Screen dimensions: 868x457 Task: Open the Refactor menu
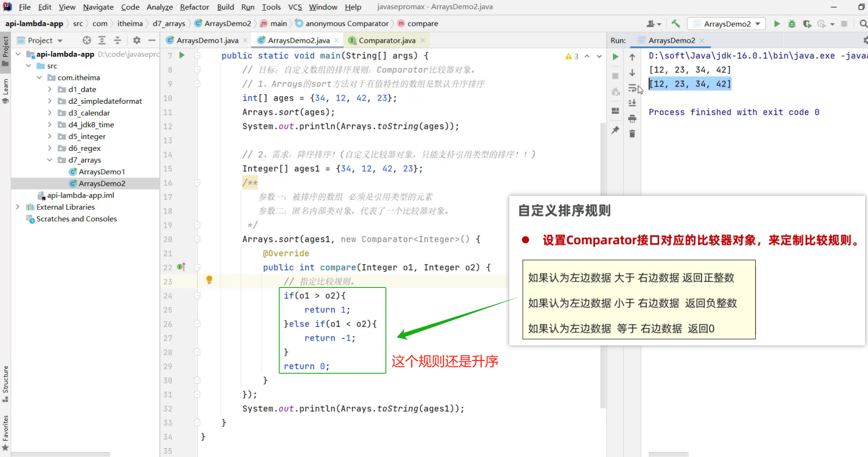pyautogui.click(x=194, y=7)
